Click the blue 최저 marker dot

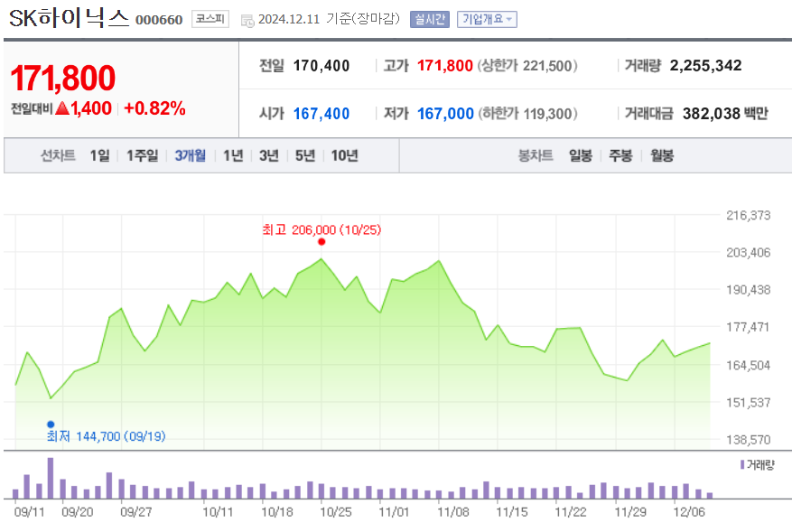coord(51,425)
